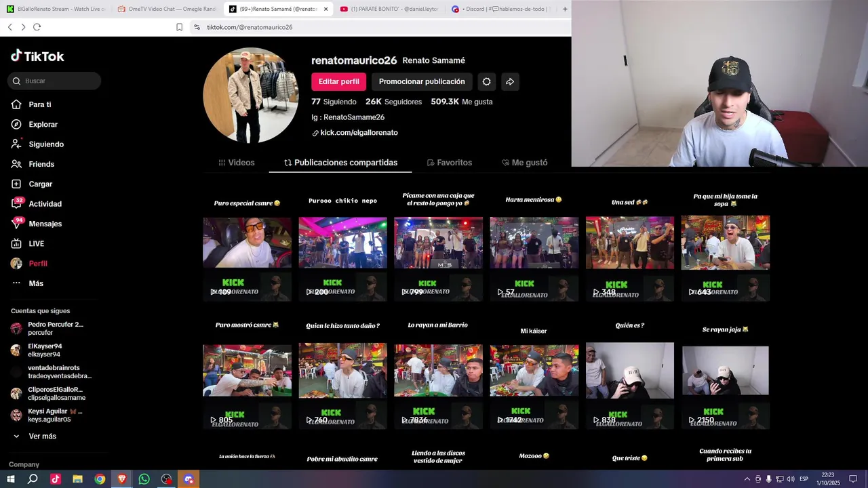Switch to the Videos tab

pyautogui.click(x=237, y=163)
